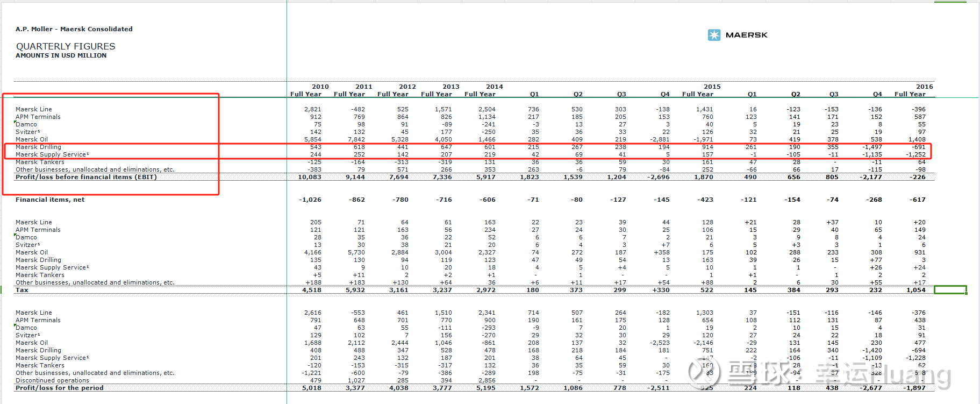Image resolution: width=980 pixels, height=404 pixels.
Task: Select the EBIT Q4 2016 value -2,177
Action: point(870,177)
